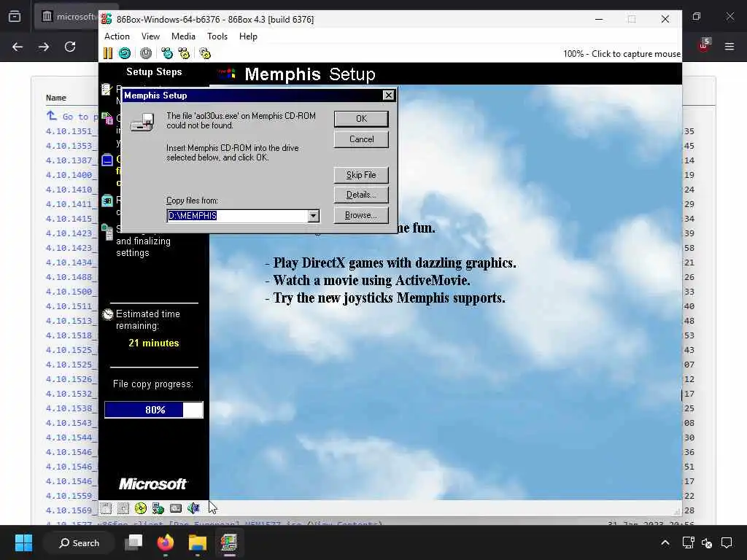The width and height of the screenshot is (747, 560).
Task: Click the Name column header in the browser
Action: pos(55,98)
